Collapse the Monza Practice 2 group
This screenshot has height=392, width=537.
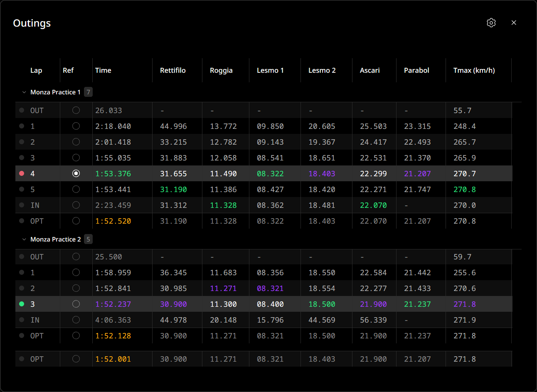pos(24,239)
